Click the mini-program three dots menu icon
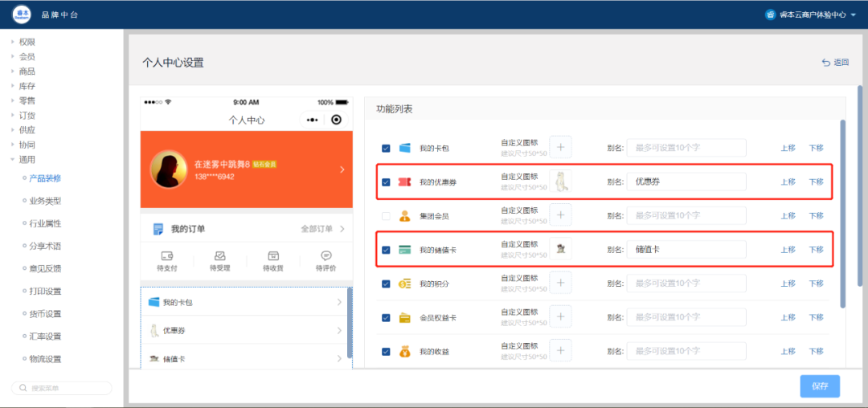This screenshot has height=408, width=868. (x=312, y=120)
